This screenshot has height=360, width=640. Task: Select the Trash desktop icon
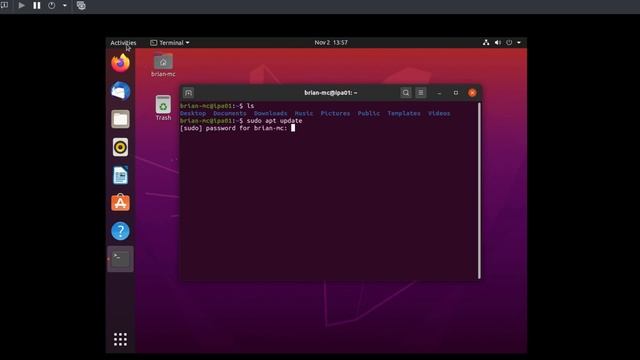pos(163,108)
